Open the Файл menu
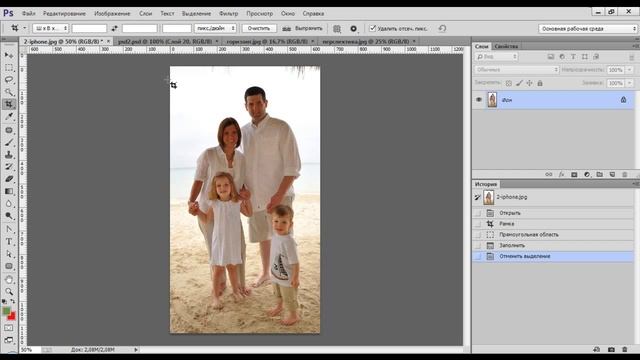This screenshot has width=640, height=360. pos(28,13)
